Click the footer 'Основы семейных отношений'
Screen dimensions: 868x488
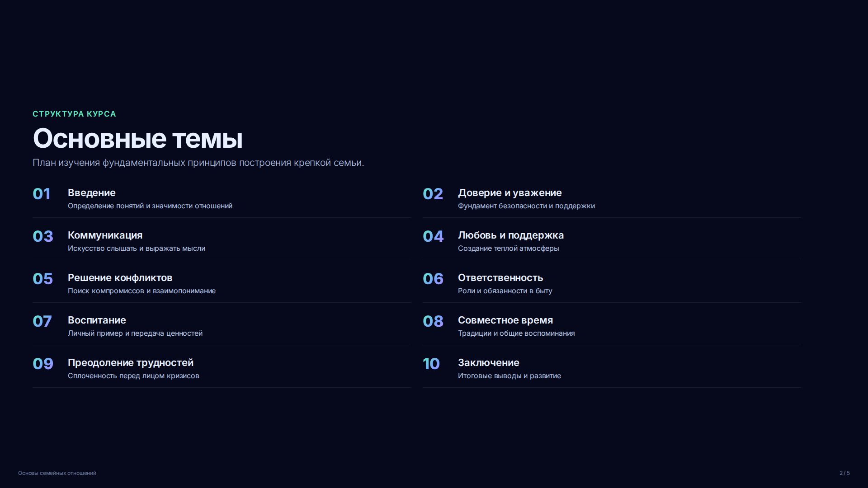(57, 473)
